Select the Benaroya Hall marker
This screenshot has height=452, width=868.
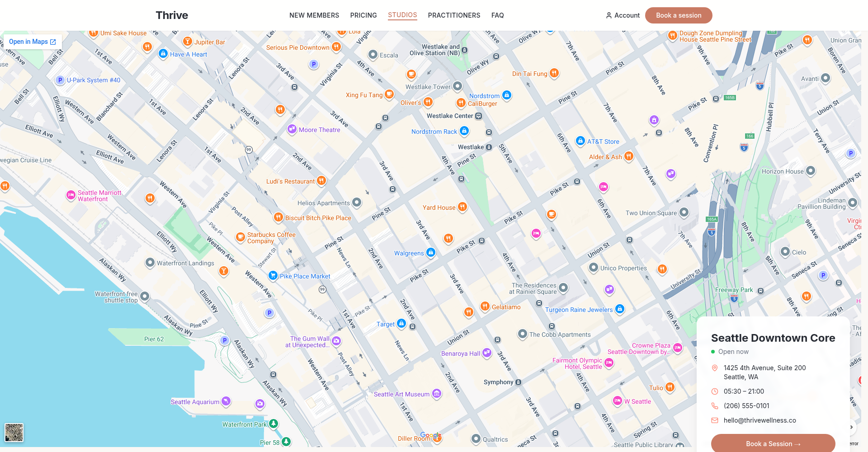pos(487,353)
